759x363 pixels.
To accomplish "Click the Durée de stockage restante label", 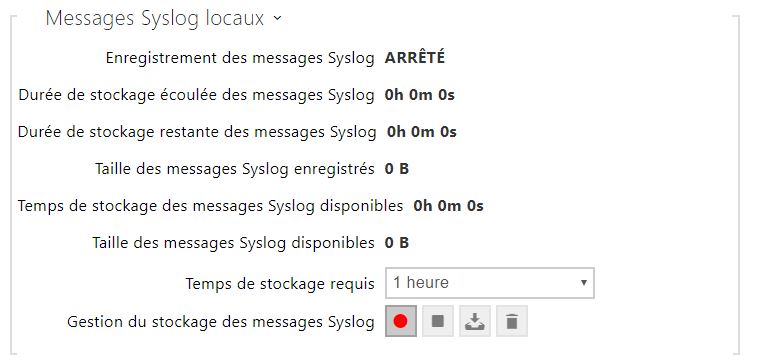I will click(x=197, y=132).
